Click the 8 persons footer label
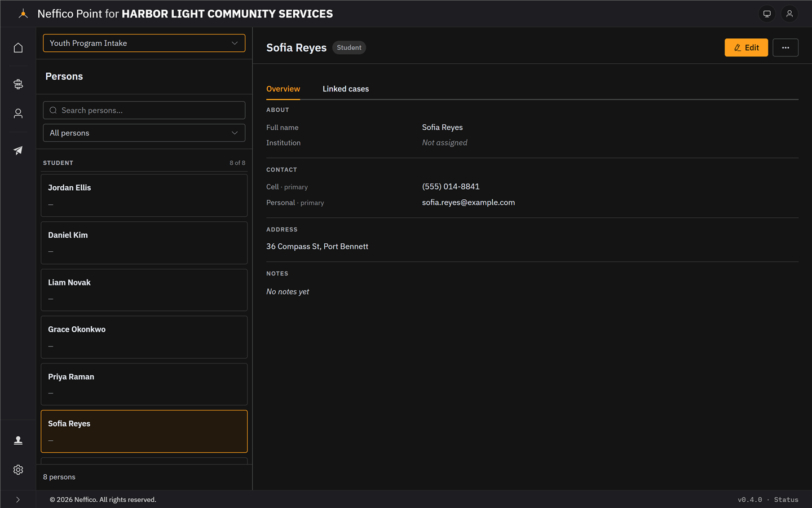The width and height of the screenshot is (812, 508). (59, 477)
